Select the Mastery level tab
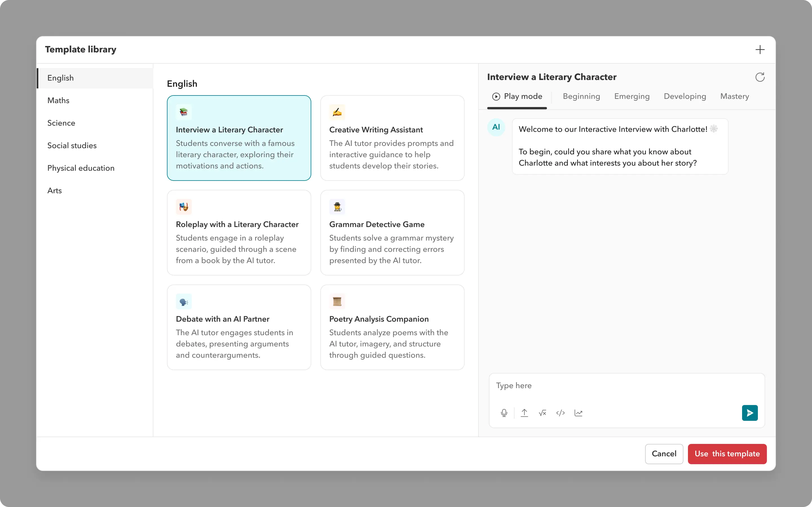812x507 pixels. pyautogui.click(x=734, y=96)
